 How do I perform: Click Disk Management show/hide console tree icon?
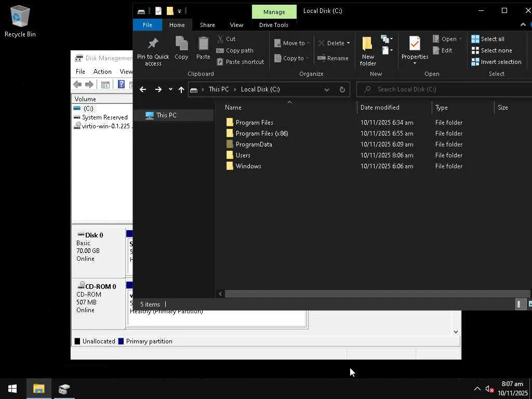pyautogui.click(x=105, y=84)
